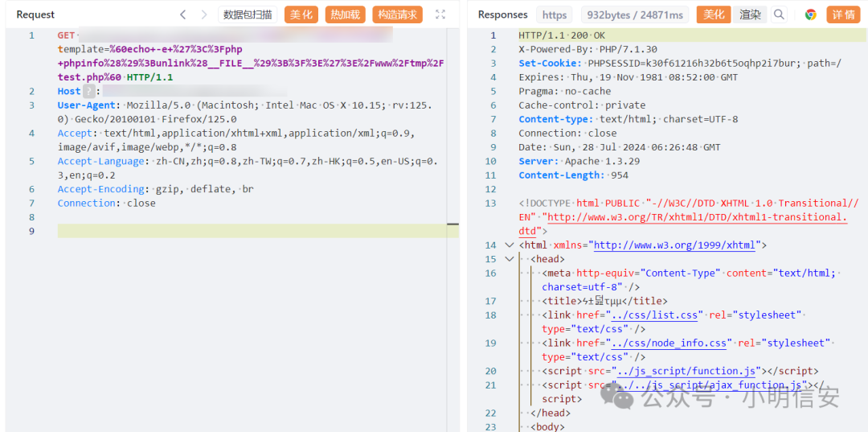The height and width of the screenshot is (432, 868).
Task: Click the empty line 9 in request editor
Action: coord(258,231)
